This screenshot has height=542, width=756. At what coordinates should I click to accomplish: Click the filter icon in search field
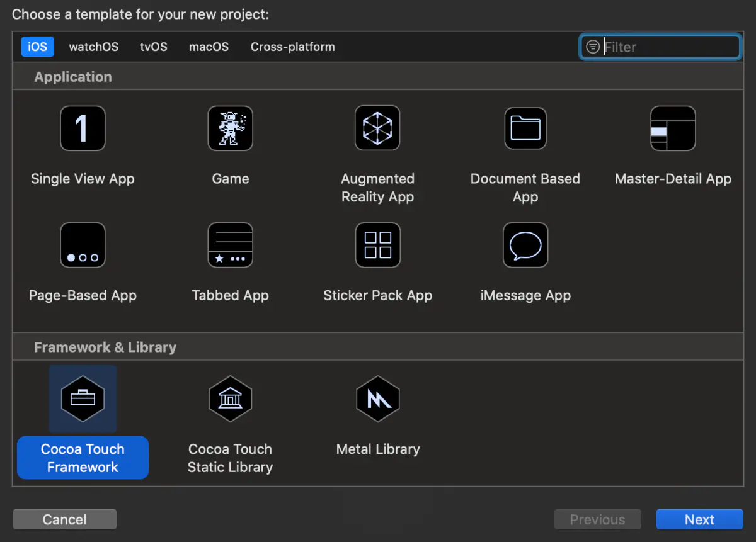[593, 47]
